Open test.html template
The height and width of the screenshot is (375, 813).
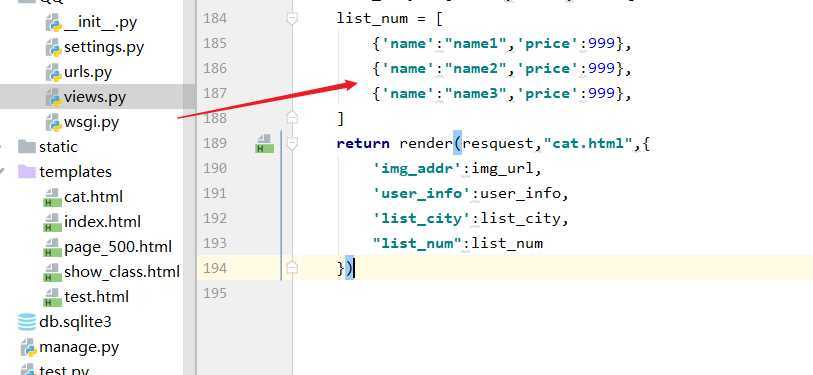96,297
